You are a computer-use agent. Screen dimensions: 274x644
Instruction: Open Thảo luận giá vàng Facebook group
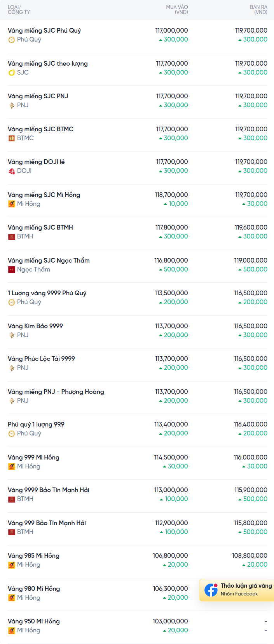coord(237,590)
